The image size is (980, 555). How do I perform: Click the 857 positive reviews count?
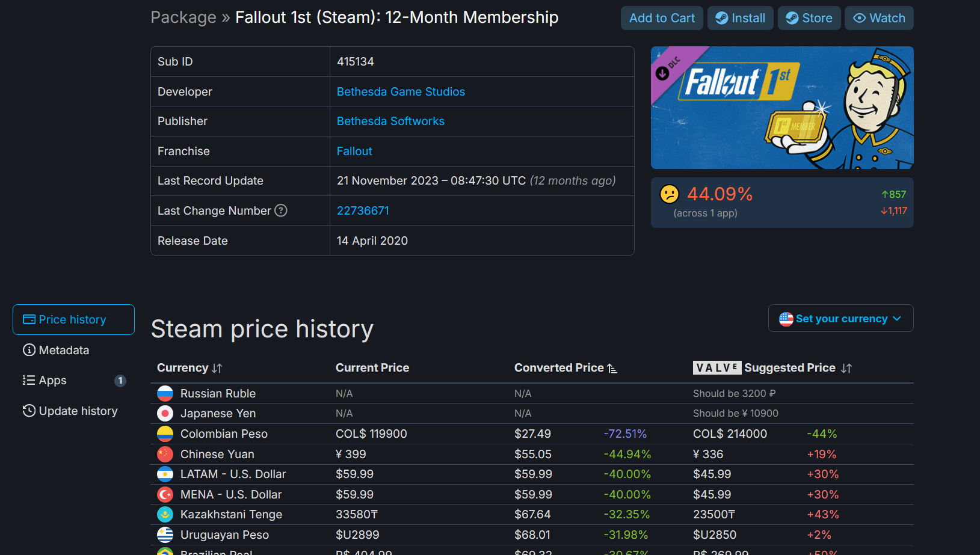tap(894, 194)
